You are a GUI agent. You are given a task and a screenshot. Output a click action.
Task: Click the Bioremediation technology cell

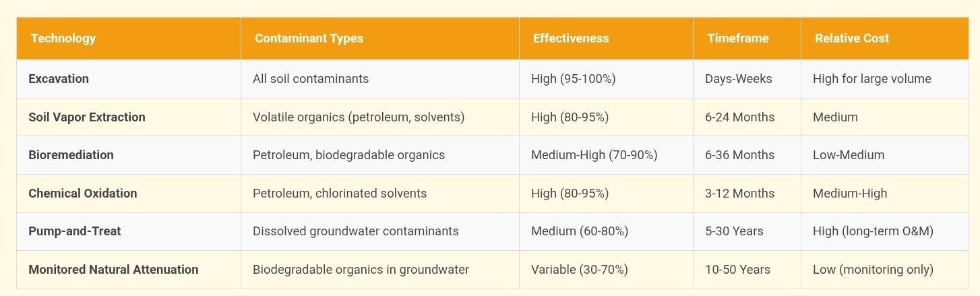(x=71, y=155)
